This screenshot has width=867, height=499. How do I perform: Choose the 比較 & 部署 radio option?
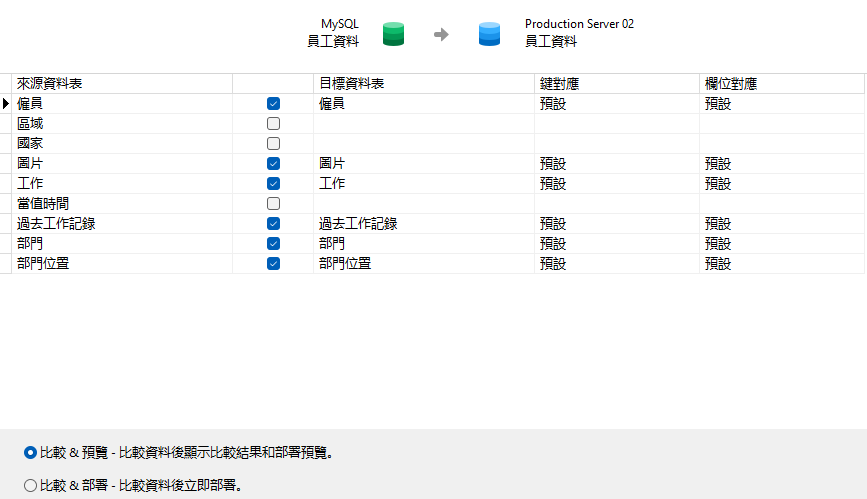[30, 485]
